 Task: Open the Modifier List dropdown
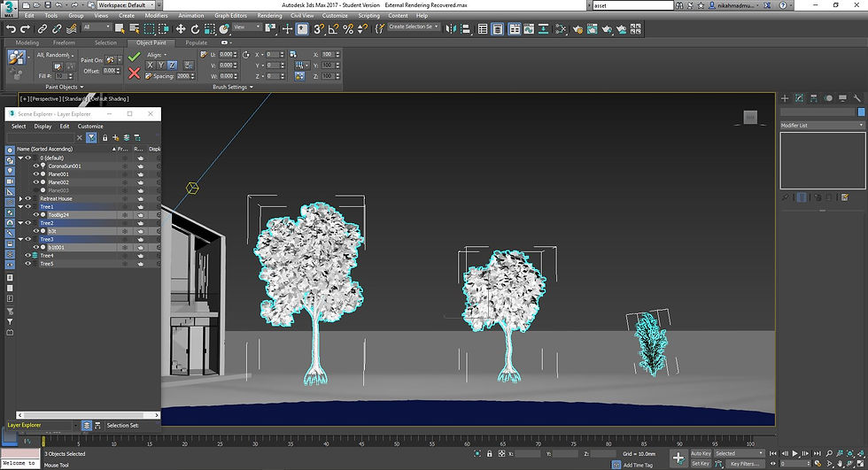[x=822, y=126]
